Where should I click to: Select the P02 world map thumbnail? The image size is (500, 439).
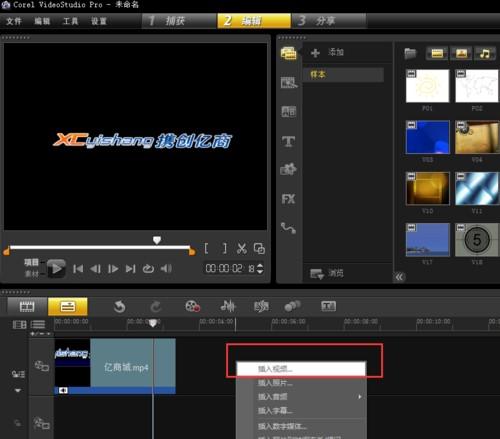(x=477, y=86)
